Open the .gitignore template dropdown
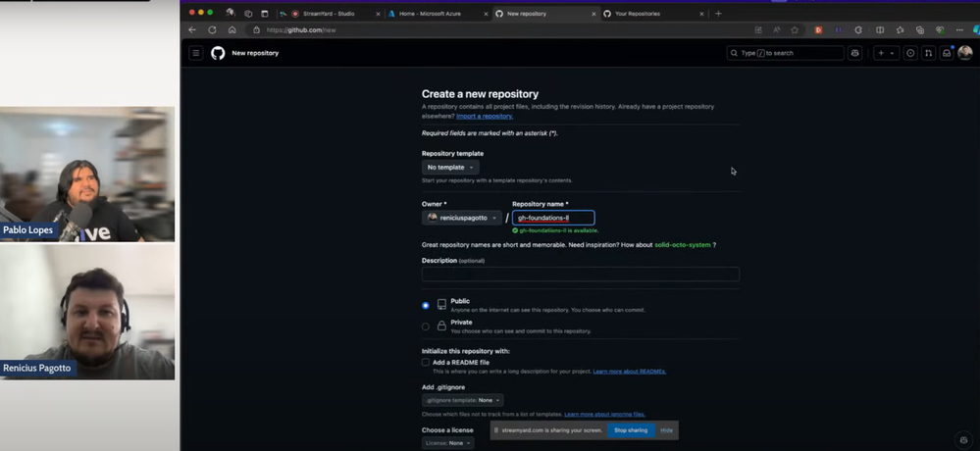980x451 pixels. click(x=462, y=400)
